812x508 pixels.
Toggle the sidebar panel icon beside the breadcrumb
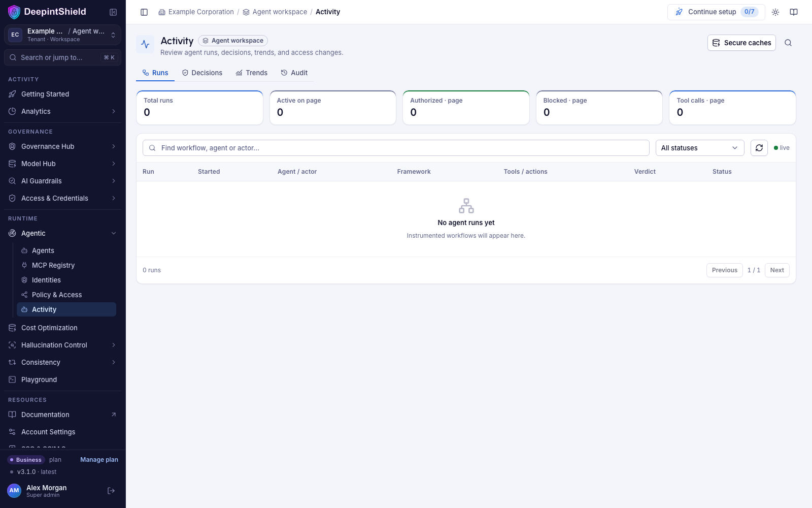point(144,12)
